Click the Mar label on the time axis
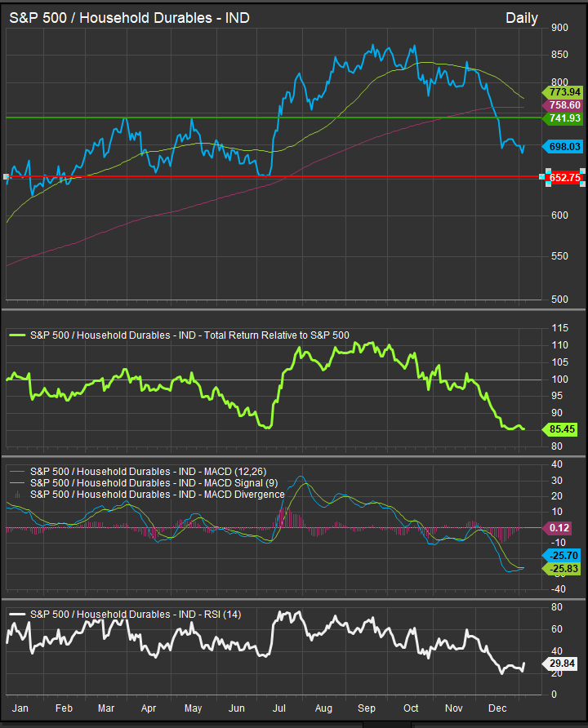 click(106, 708)
